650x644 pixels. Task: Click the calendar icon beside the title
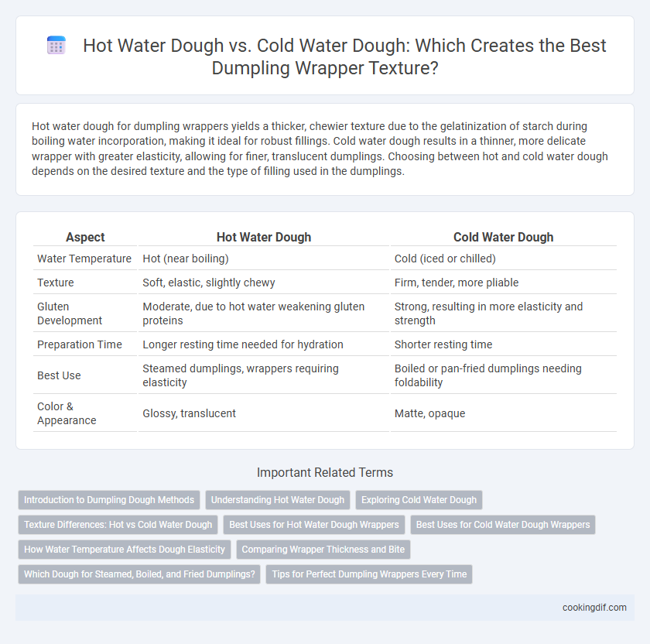click(56, 45)
